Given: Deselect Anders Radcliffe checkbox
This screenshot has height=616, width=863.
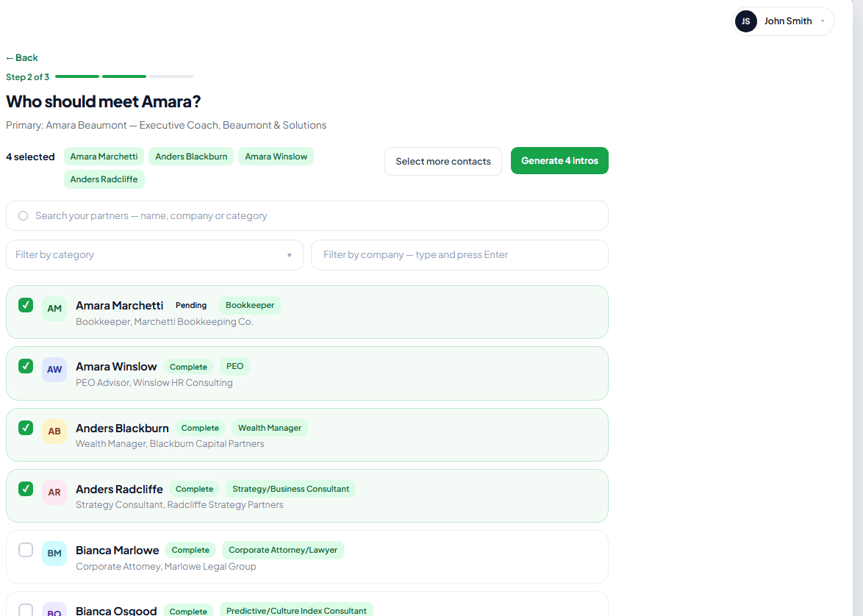Looking at the screenshot, I should pos(26,489).
